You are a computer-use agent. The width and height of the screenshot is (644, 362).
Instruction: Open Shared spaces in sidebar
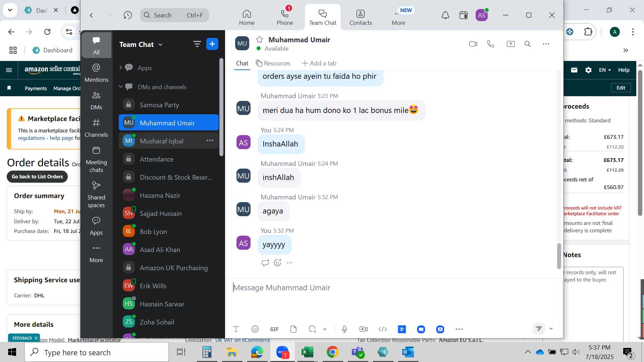[x=96, y=194]
